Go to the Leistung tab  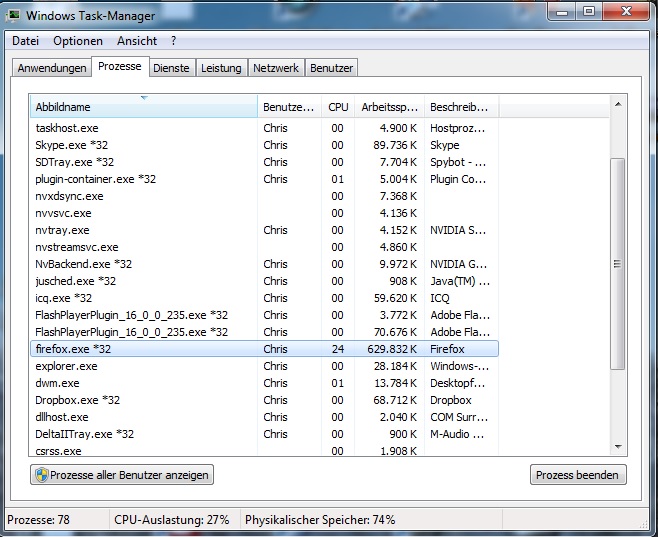click(x=221, y=68)
